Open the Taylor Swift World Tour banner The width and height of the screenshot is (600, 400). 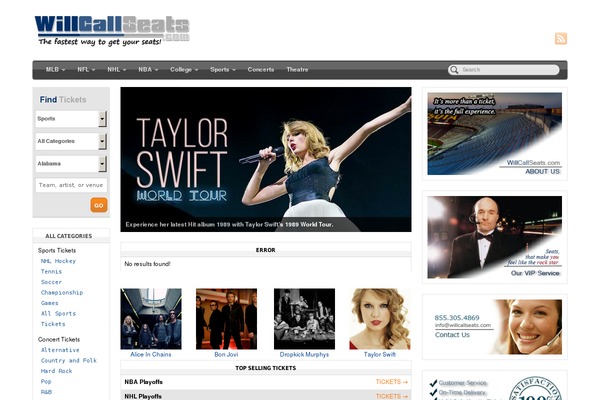pyautogui.click(x=266, y=159)
